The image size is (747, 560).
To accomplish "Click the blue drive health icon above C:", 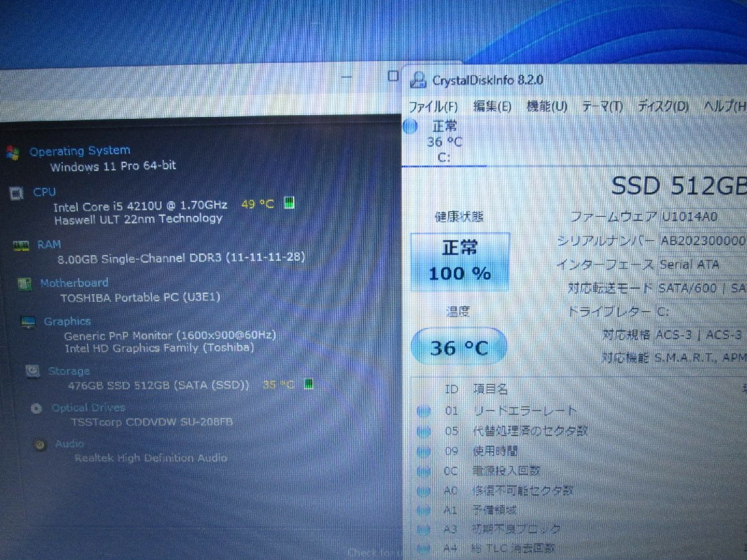I will [410, 126].
